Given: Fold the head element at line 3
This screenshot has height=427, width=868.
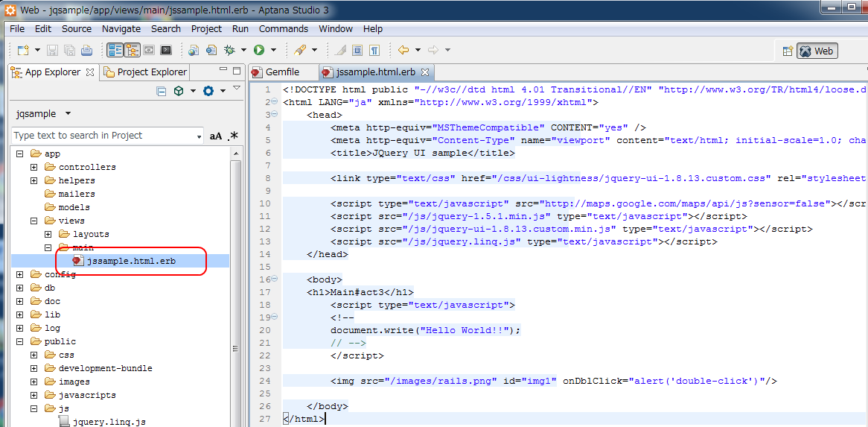Looking at the screenshot, I should pyautogui.click(x=275, y=115).
